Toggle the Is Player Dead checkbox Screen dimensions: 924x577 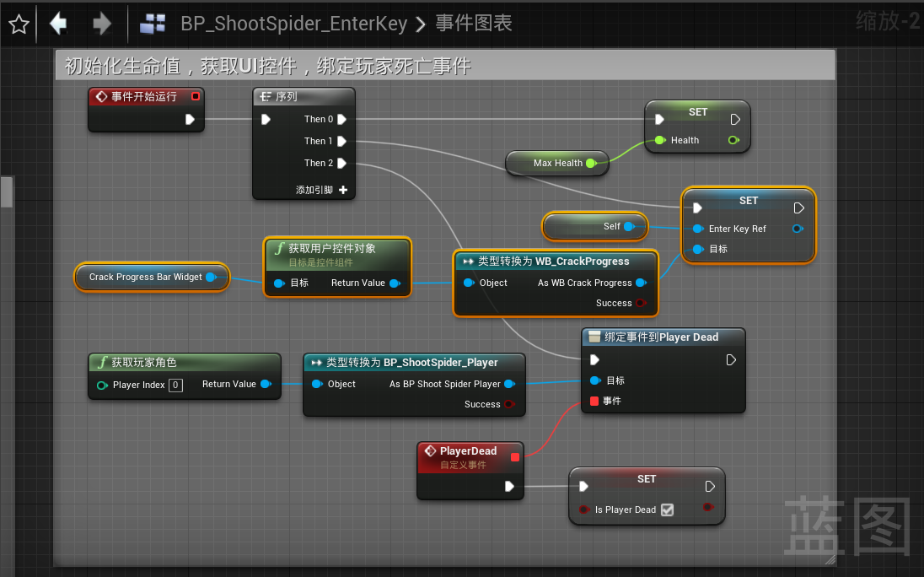[x=668, y=510]
